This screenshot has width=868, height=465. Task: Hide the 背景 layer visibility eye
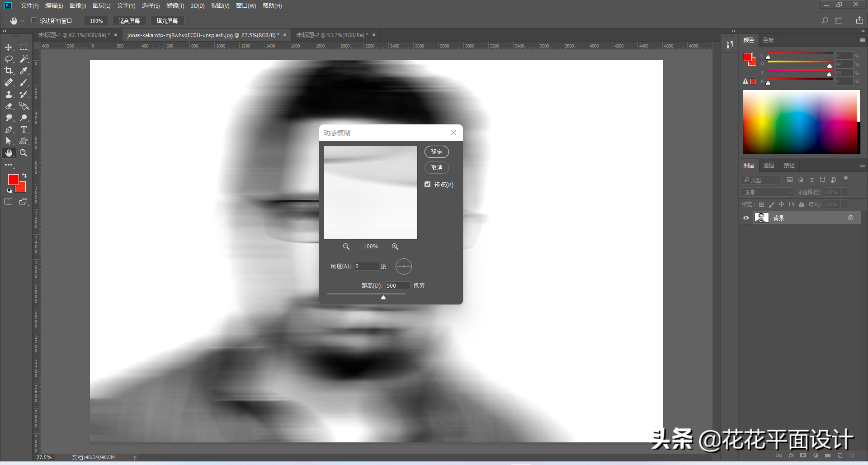(746, 218)
